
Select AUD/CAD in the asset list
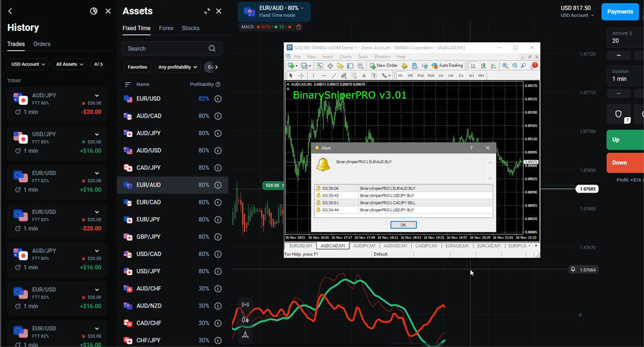[173, 116]
